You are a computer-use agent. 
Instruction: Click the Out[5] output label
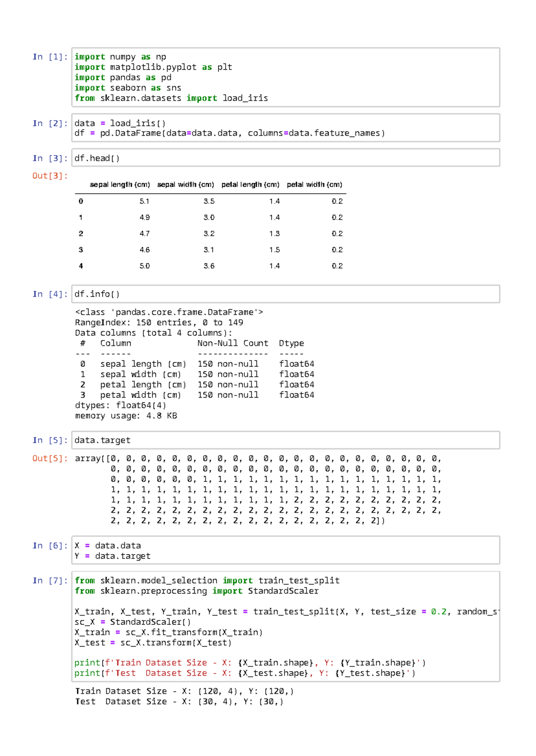(x=50, y=458)
